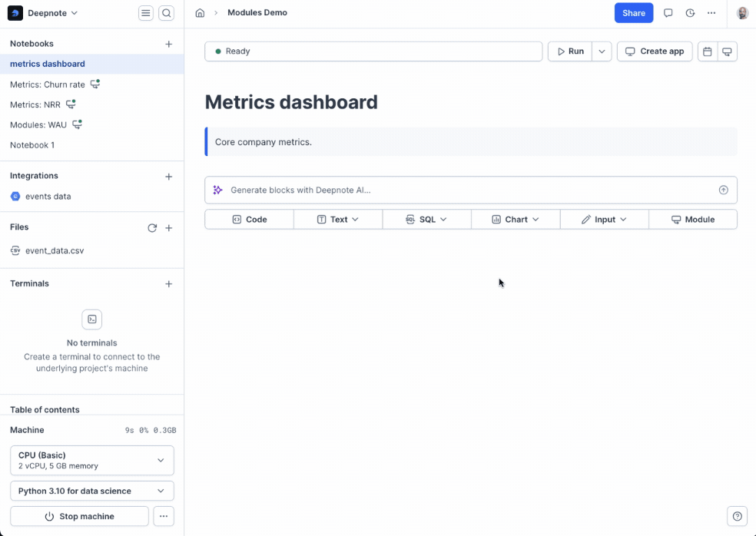Submit the AI prompt arrow icon
This screenshot has width=756, height=536.
click(x=723, y=190)
